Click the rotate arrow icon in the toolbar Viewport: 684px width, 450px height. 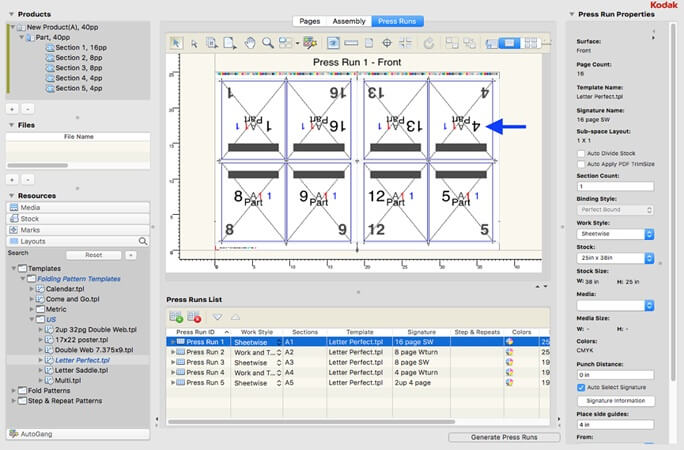[x=429, y=43]
